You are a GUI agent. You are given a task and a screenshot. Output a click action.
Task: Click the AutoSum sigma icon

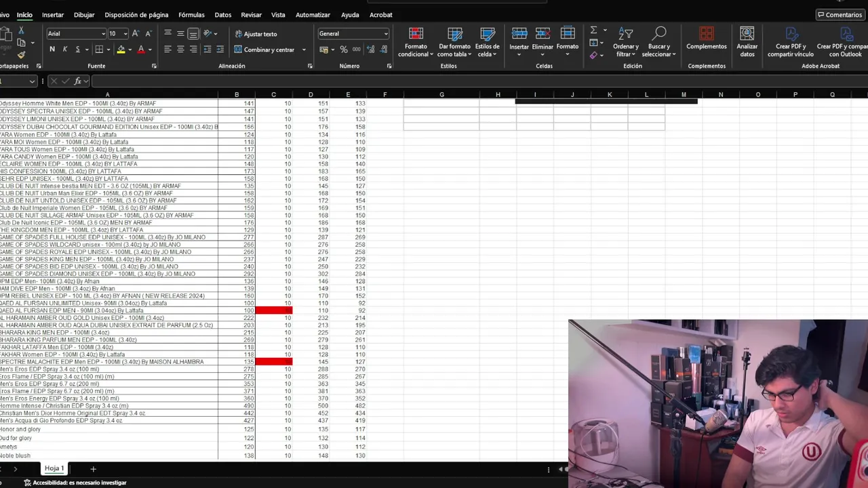point(593,30)
